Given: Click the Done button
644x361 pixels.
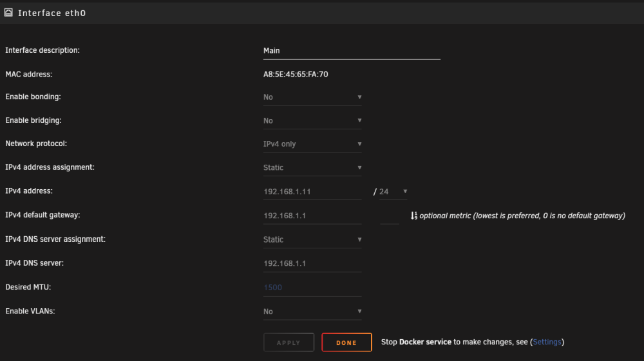Looking at the screenshot, I should 346,342.
